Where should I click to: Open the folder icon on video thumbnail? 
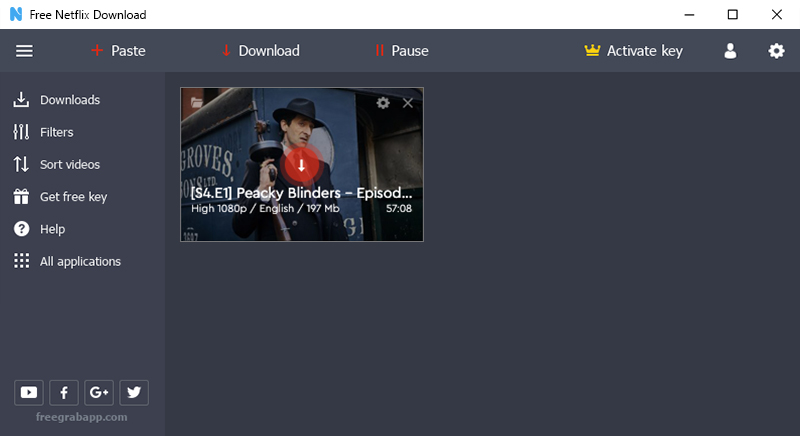point(197,102)
